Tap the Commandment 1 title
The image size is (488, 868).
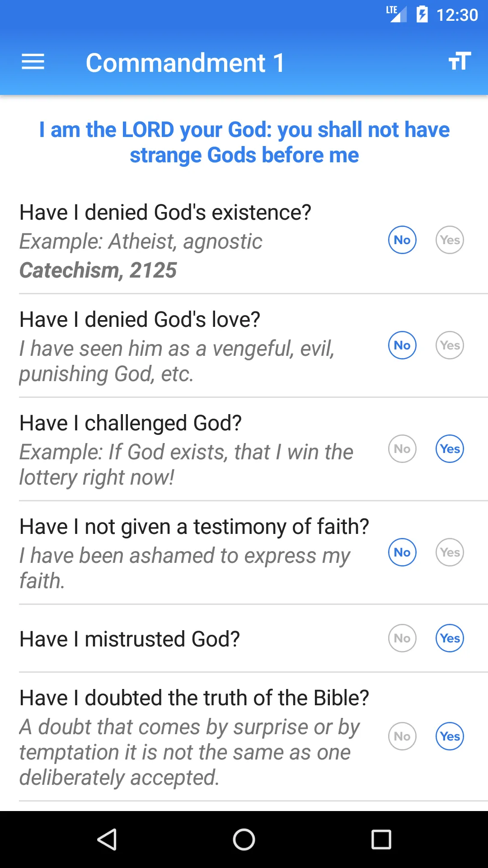(185, 62)
